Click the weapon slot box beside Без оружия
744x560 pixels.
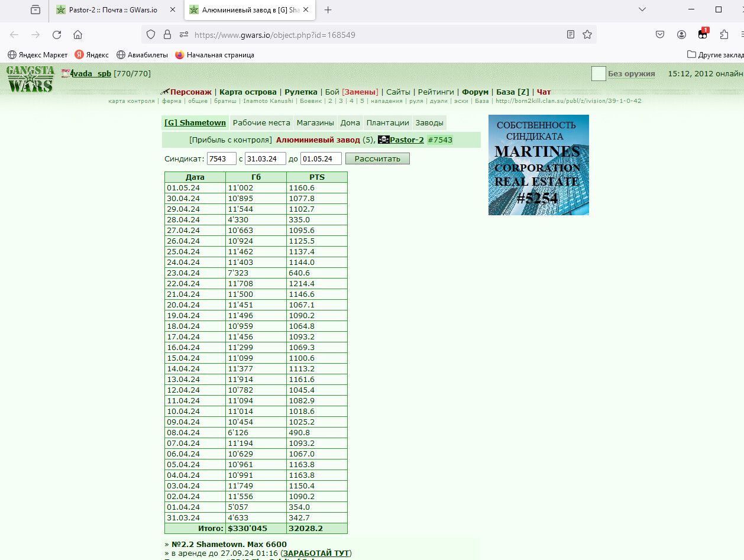599,73
